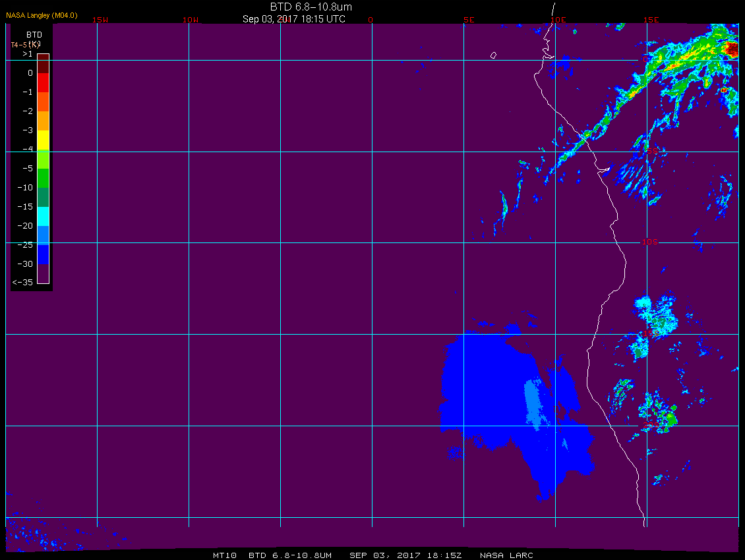The width and height of the screenshot is (745, 560).
Task: Click the '-3' legend value
Action: (x=28, y=130)
